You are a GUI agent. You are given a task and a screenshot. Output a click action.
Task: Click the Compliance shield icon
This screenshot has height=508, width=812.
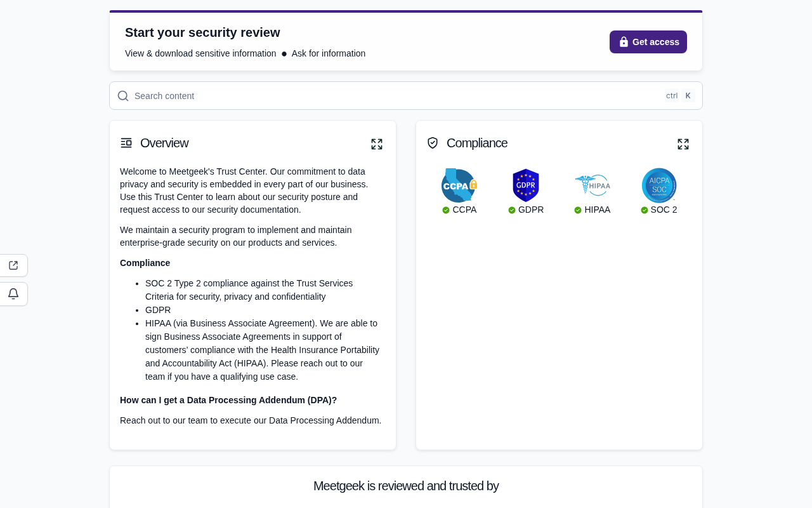tap(433, 143)
